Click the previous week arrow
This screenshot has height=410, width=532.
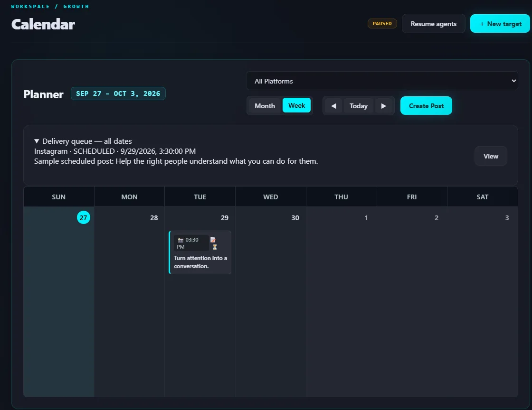[333, 106]
